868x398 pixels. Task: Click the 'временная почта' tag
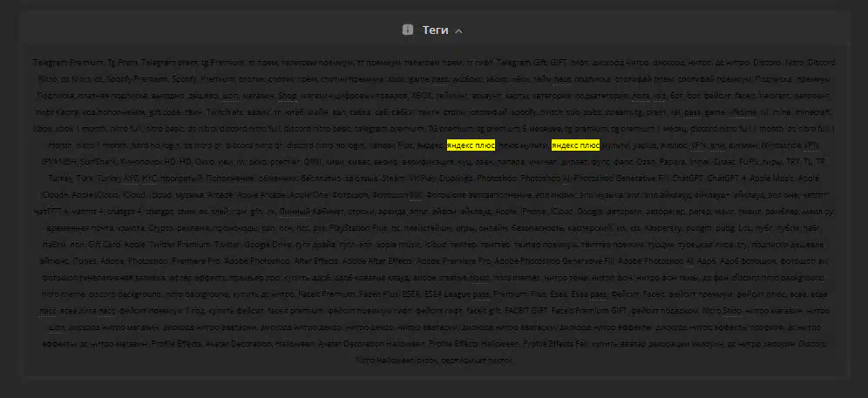pos(81,229)
